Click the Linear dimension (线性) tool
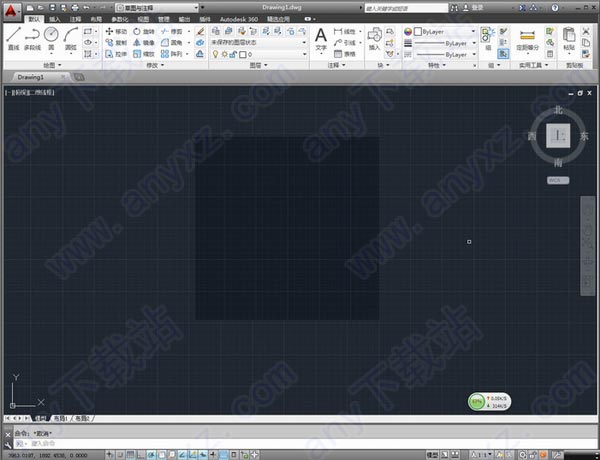The image size is (600, 460). coord(345,31)
